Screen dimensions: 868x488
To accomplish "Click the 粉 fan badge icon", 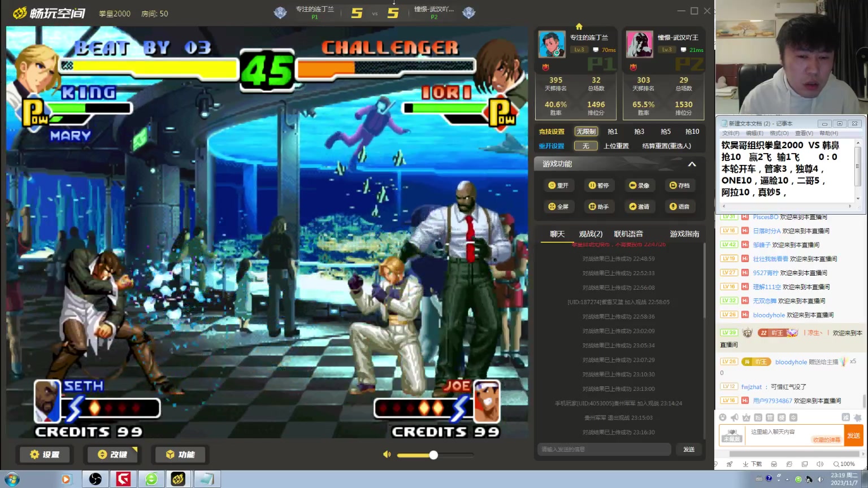I will tap(758, 417).
